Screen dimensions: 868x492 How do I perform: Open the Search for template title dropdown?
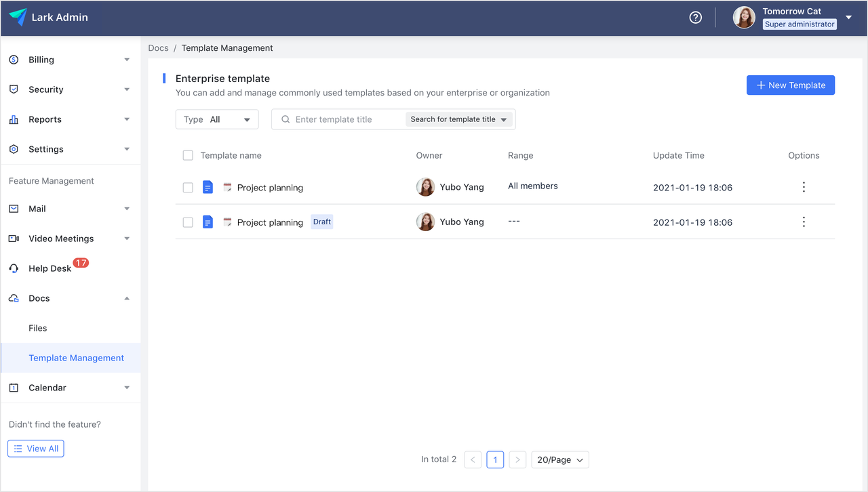[x=458, y=119]
